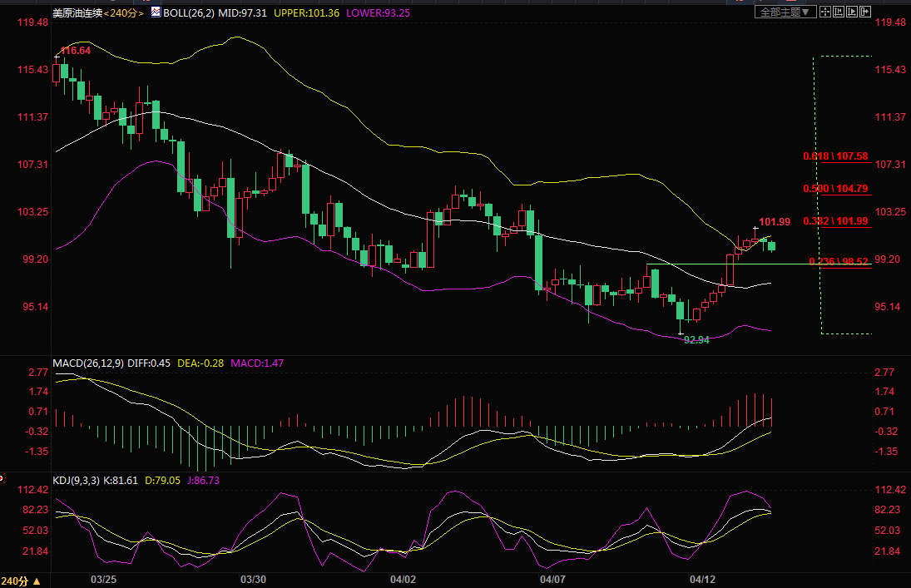
Task: Open the 全部主题 dropdown
Action: (x=785, y=12)
